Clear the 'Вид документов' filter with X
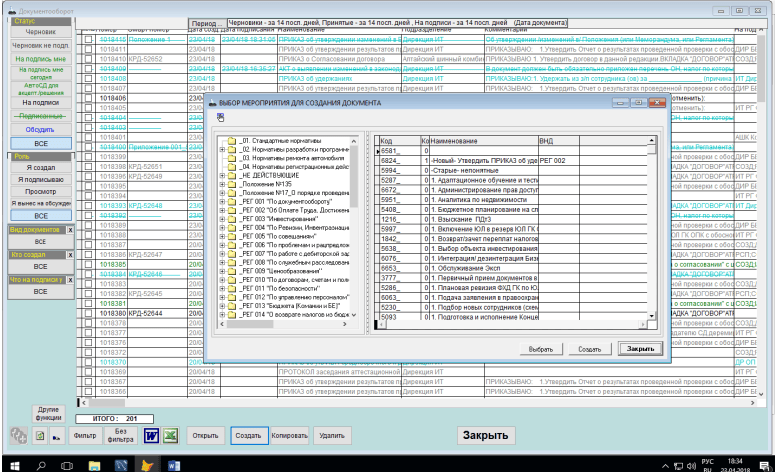The height and width of the screenshot is (472, 775). click(69, 229)
